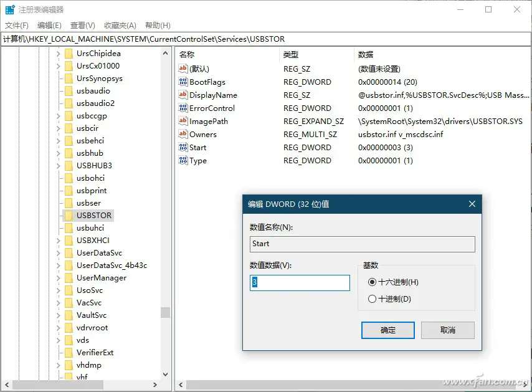Screen dimensions: 532x392
Task: Click the tree pane vertical scrollbar thumb
Action: (x=165, y=312)
